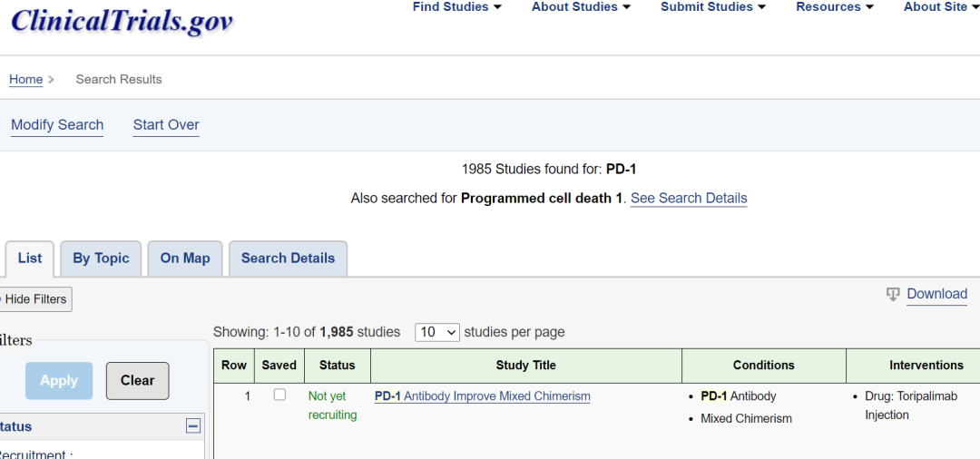Click the ClinicalTrials.gov logo

(x=122, y=20)
